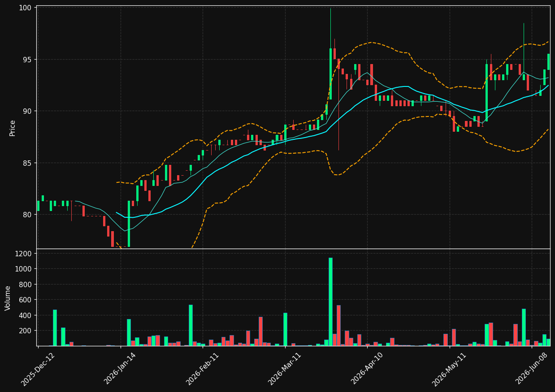The width and height of the screenshot is (555, 392).
Task: Click the 2026-Feb-11 date label
Action: pos(202,369)
